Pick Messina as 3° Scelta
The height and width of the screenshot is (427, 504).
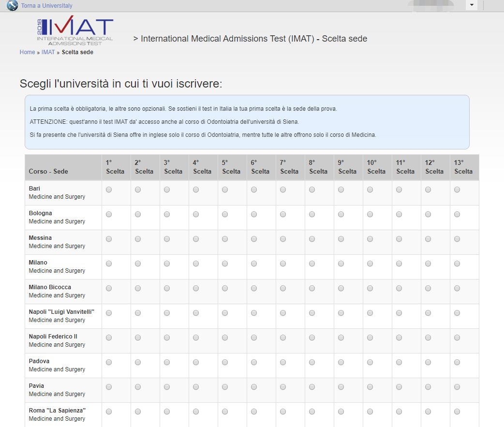point(167,239)
